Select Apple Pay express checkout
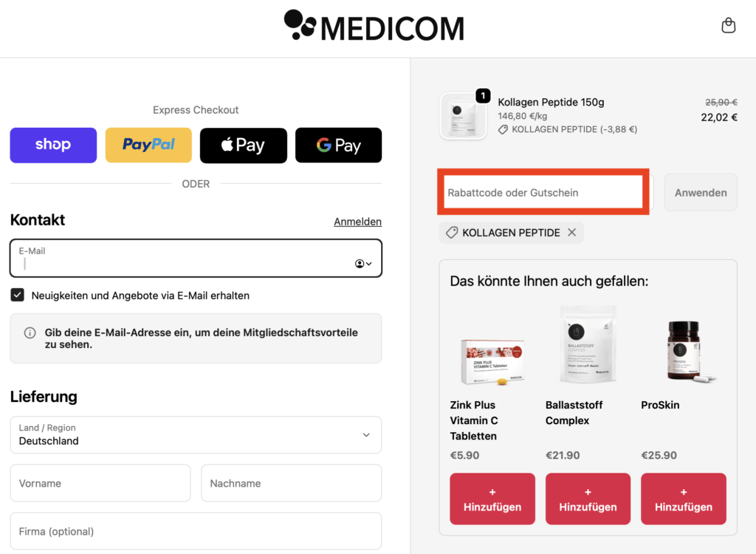The height and width of the screenshot is (554, 756). (x=243, y=145)
